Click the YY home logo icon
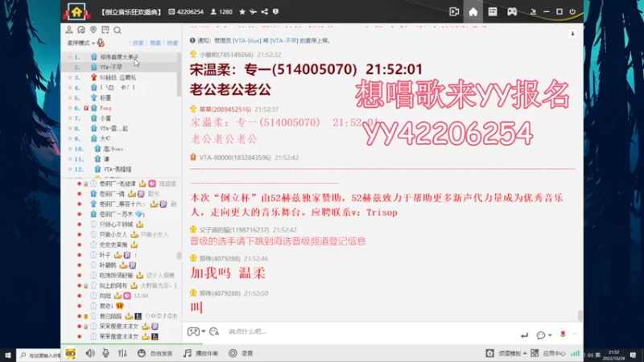644x362 pixels. click(76, 11)
